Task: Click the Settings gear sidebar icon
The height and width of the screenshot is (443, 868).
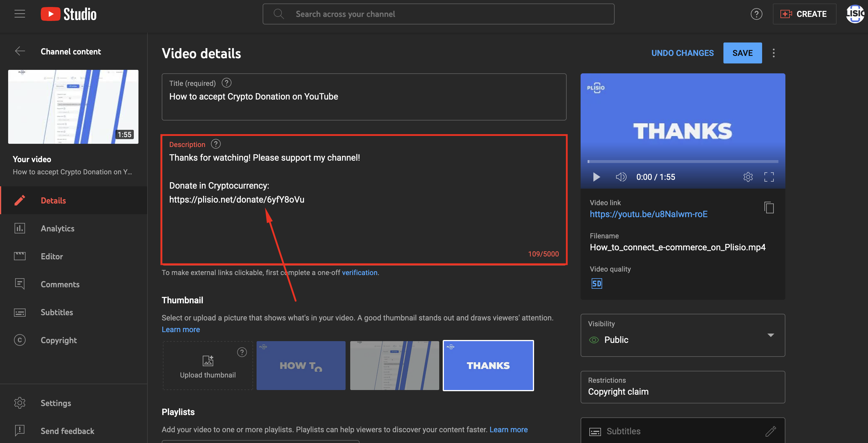Action: point(20,403)
